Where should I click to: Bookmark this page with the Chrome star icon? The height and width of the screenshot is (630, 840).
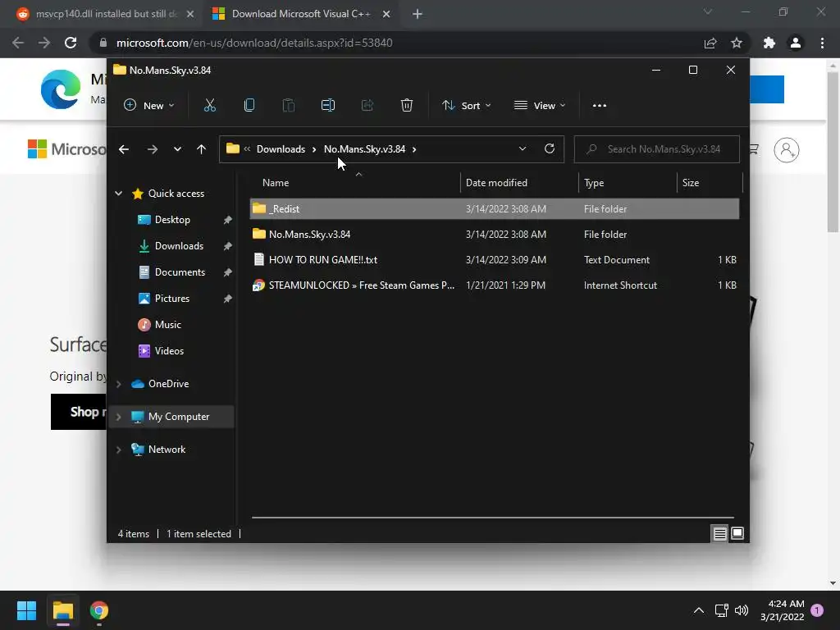click(737, 43)
